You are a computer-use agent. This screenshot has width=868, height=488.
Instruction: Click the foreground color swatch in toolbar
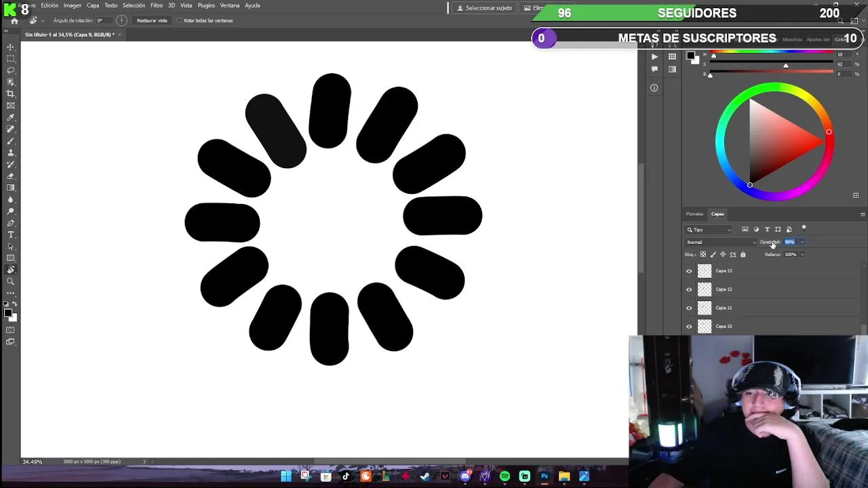tap(9, 312)
